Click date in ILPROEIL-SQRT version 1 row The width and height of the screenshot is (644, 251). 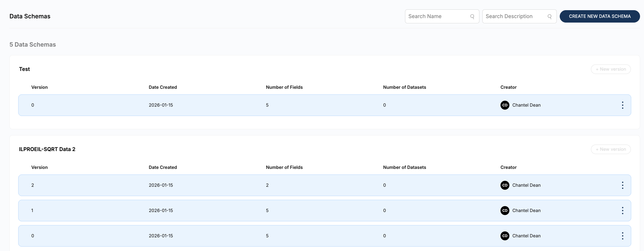click(x=161, y=211)
